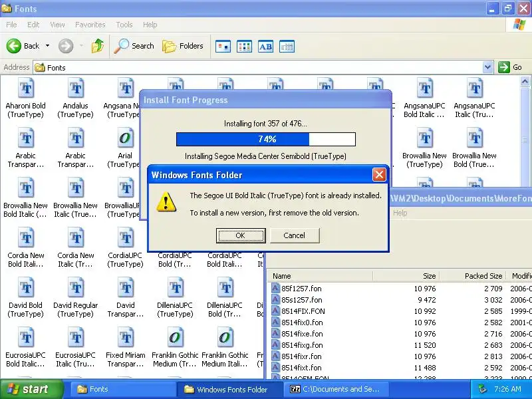Sort archive list by Packed Size column
Screen dimensions: 532x399
pyautogui.click(x=473, y=276)
